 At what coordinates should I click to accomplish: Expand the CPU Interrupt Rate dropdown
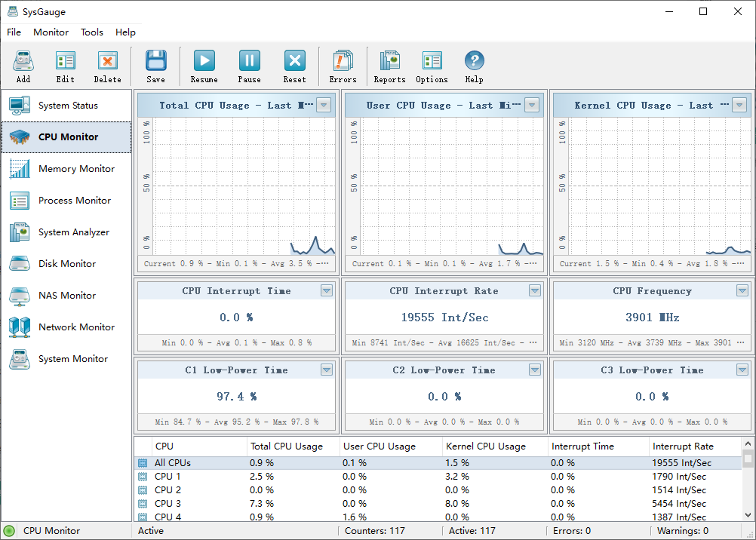point(534,290)
